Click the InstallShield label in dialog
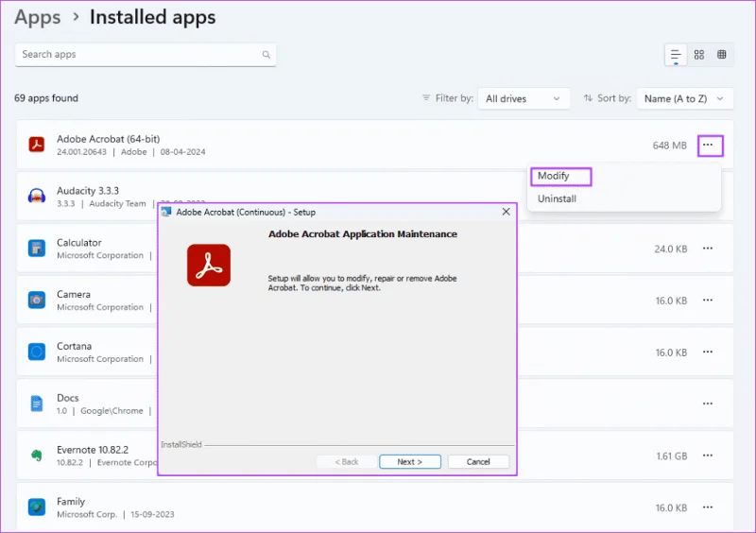 click(x=181, y=445)
